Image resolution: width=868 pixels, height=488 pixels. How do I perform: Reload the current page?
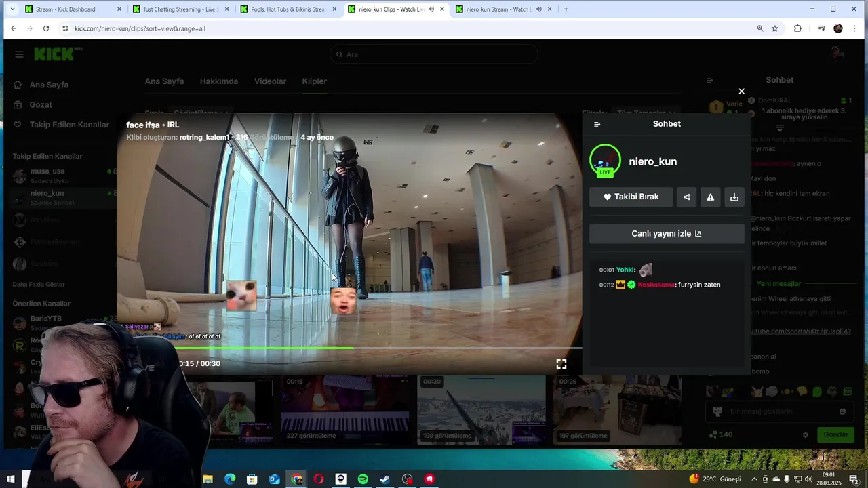click(x=45, y=28)
